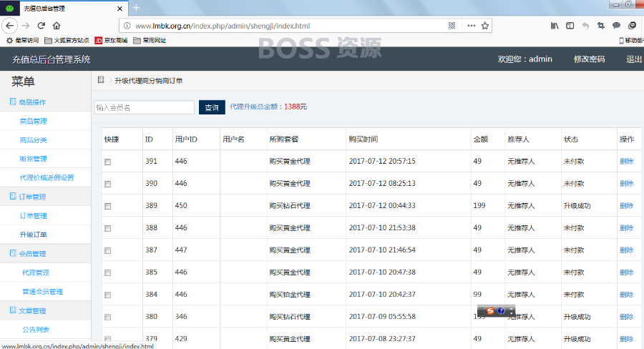Check the box for order ID 380
The width and height of the screenshot is (644, 349).
(107, 317)
